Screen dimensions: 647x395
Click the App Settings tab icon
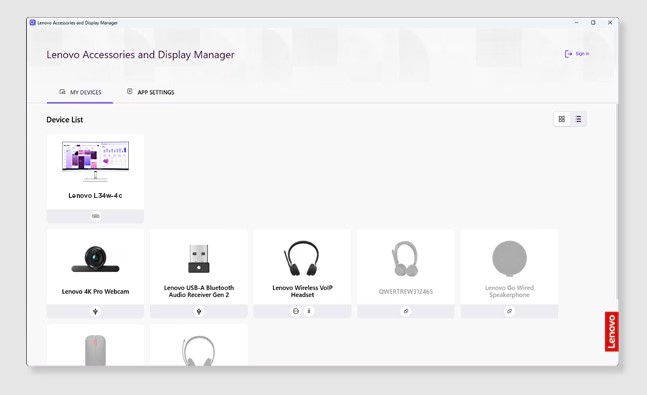pyautogui.click(x=130, y=91)
